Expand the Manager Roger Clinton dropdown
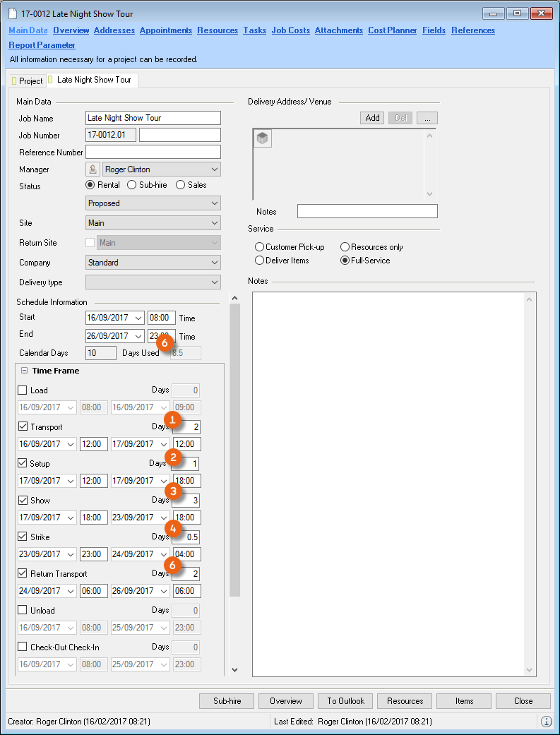 [161, 169]
